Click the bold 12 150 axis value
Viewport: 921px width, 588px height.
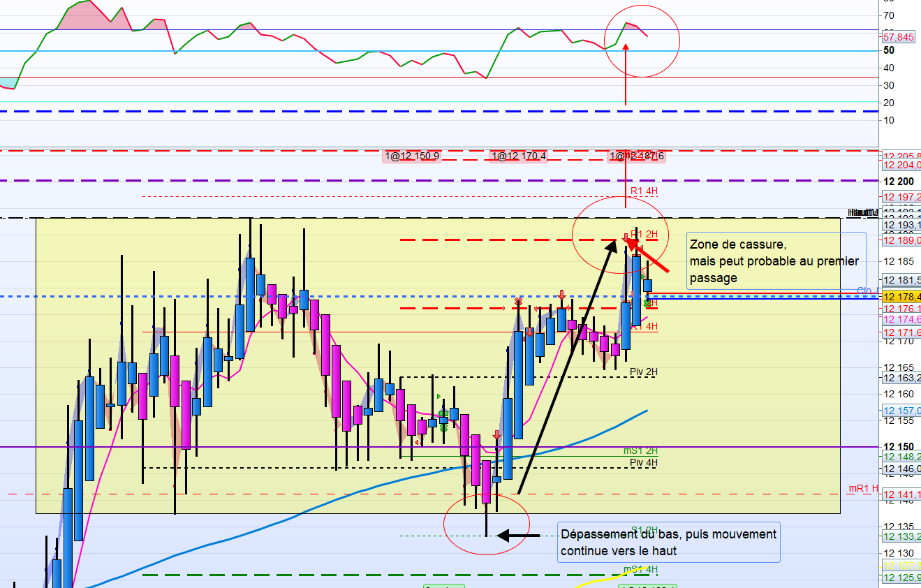pos(899,447)
